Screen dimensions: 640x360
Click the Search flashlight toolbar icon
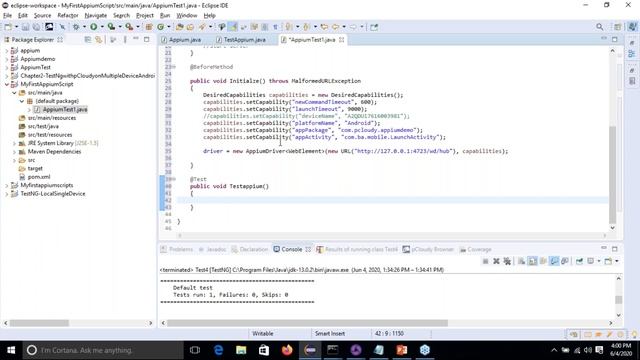click(202, 27)
